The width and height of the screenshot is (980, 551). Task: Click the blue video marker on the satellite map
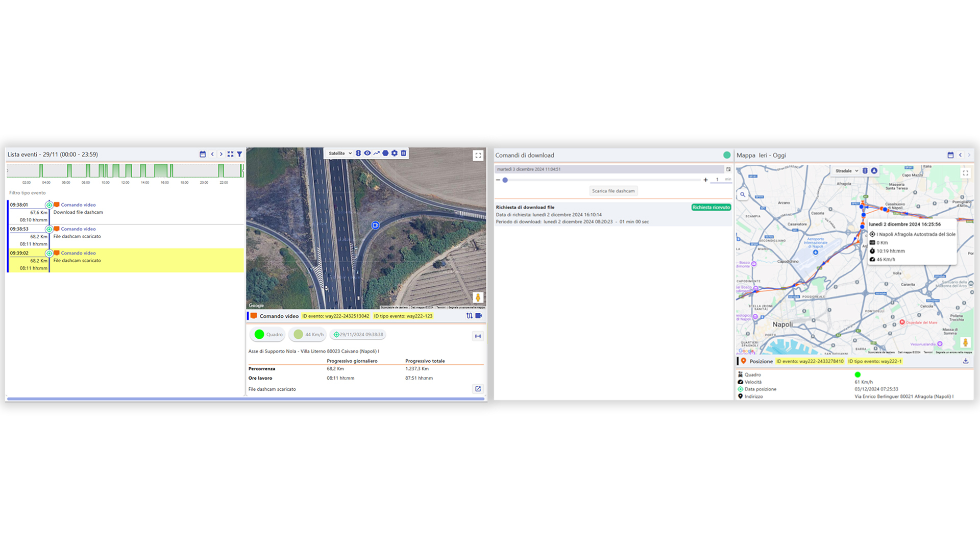pyautogui.click(x=375, y=225)
